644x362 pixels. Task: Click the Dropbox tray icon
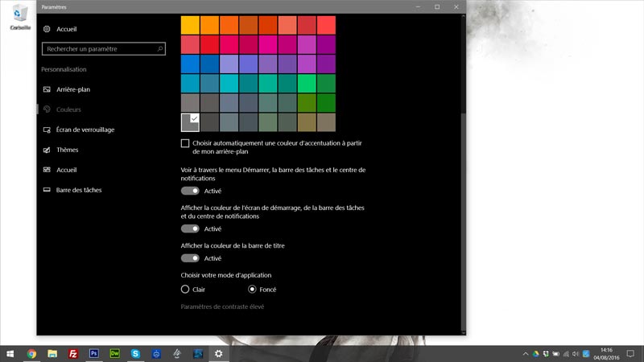(546, 354)
